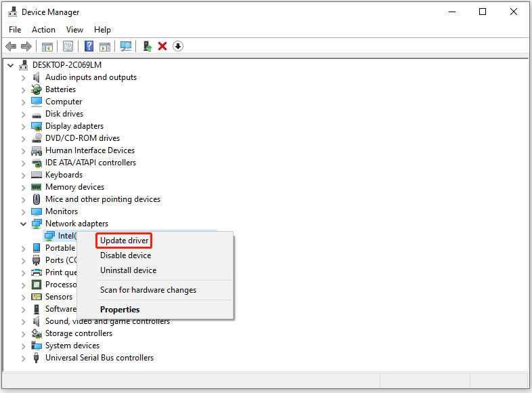Expand the Audio inputs and outputs node
This screenshot has height=393, width=532.
point(23,78)
